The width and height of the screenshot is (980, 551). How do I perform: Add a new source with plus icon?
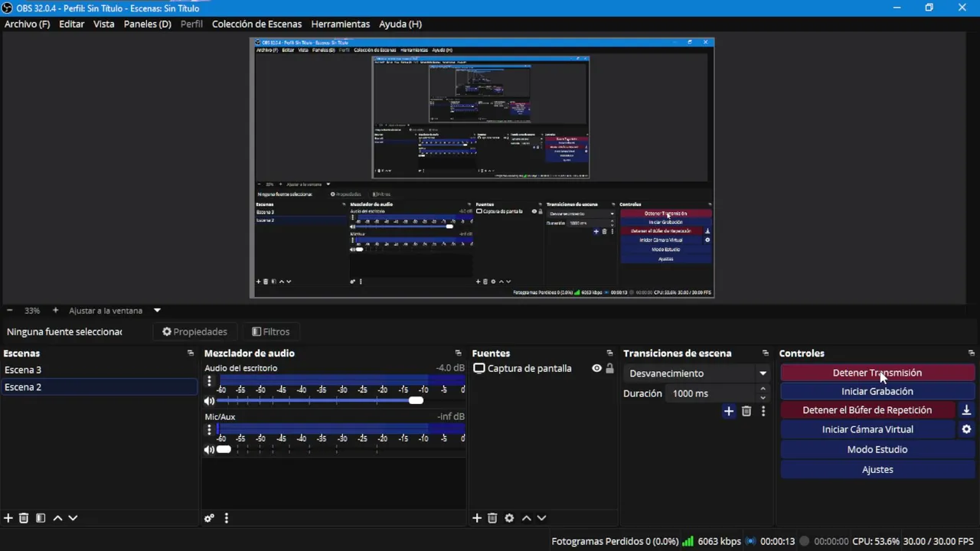[477, 518]
